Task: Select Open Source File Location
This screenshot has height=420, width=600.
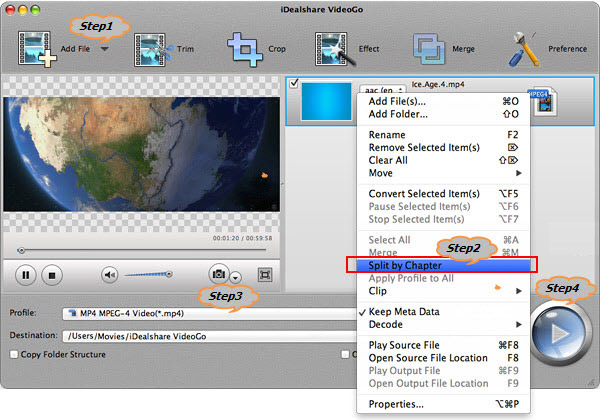Action: 443,358
